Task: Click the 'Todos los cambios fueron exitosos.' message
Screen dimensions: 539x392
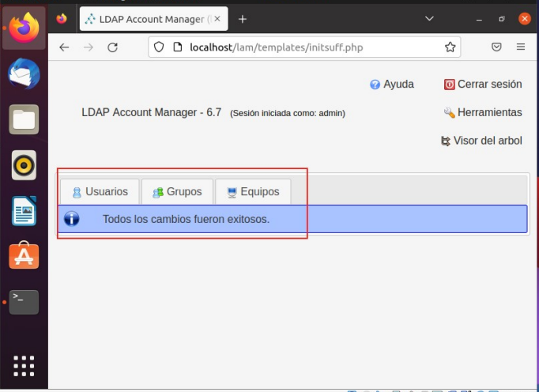Action: 186,219
